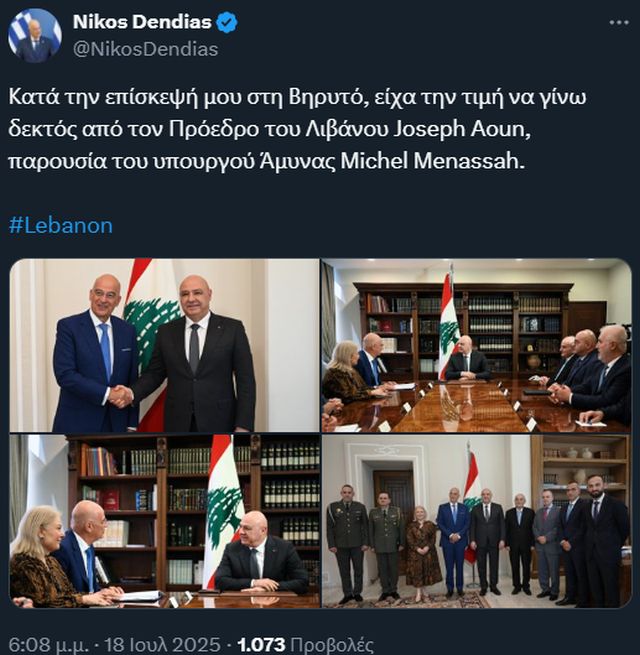Image resolution: width=640 pixels, height=655 pixels.
Task: Open the handshake photo with Lebanese flag
Action: (165, 345)
